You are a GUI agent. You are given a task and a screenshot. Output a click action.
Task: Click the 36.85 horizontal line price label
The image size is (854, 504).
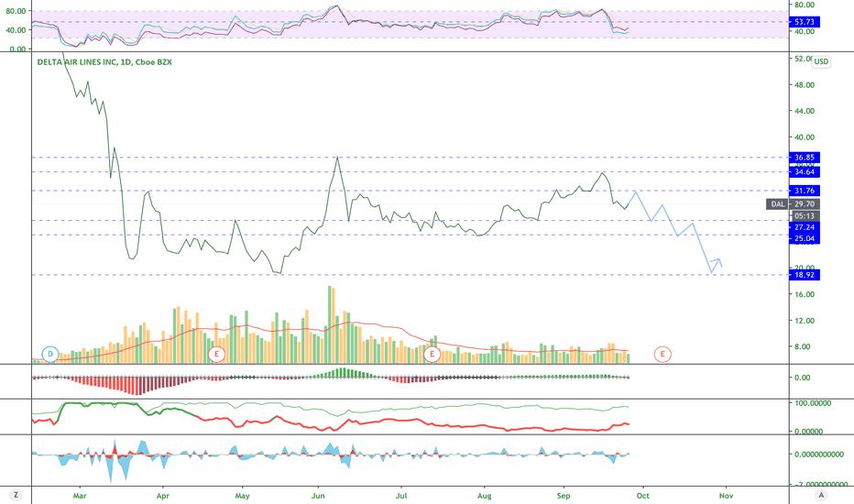805,158
